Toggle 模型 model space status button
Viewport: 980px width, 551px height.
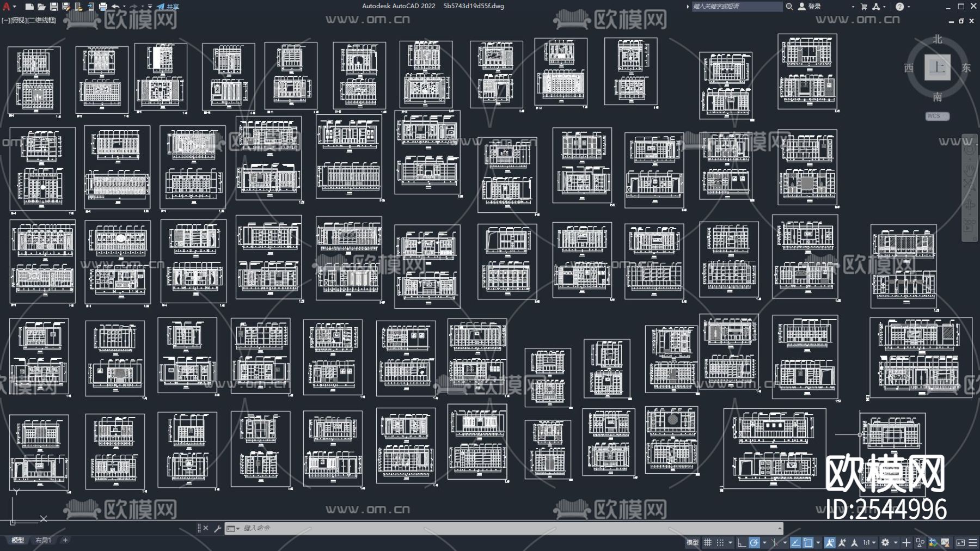coord(693,542)
